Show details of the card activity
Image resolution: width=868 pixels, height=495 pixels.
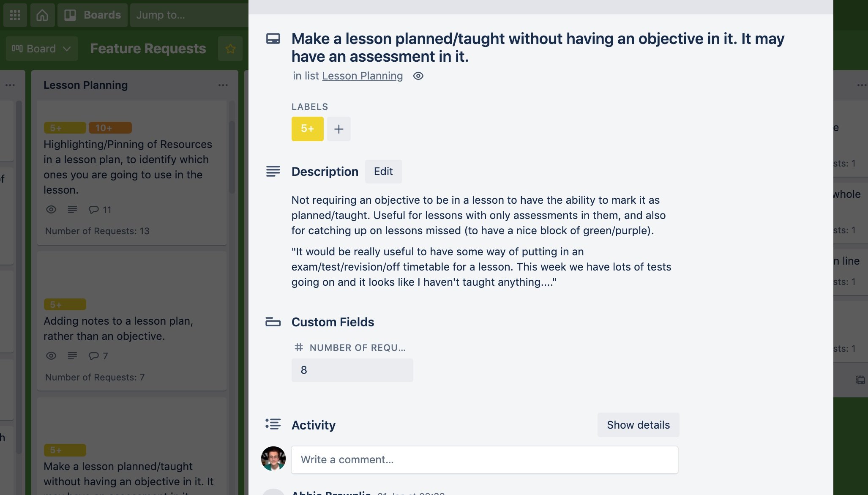[638, 425]
